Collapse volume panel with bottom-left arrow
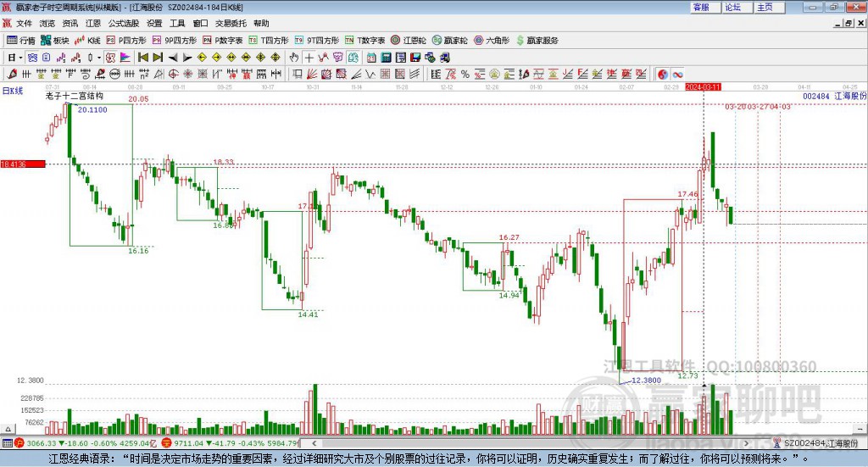The height and width of the screenshot is (467, 868). click(x=8, y=429)
